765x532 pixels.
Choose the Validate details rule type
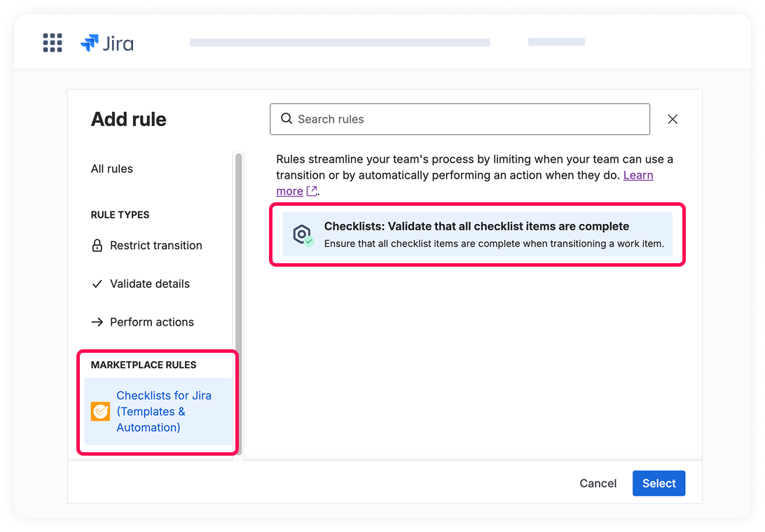pyautogui.click(x=149, y=284)
